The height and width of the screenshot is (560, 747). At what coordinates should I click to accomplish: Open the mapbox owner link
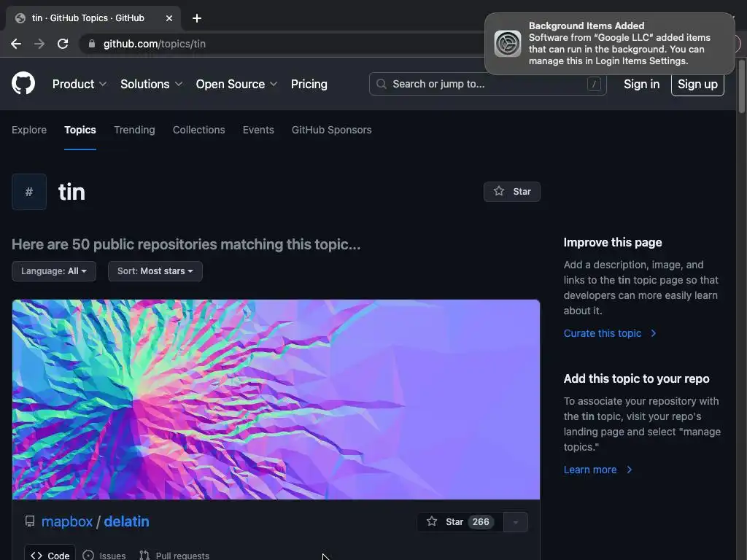tap(66, 521)
